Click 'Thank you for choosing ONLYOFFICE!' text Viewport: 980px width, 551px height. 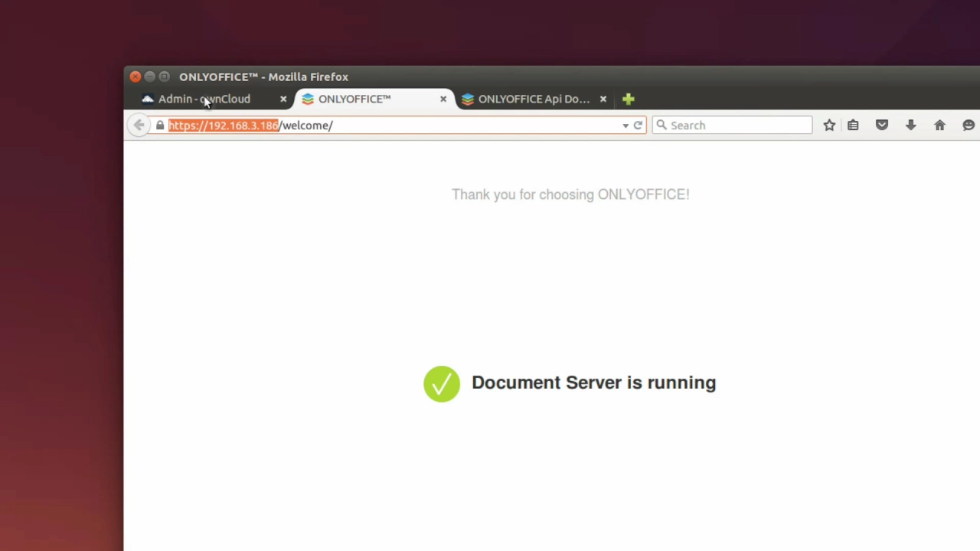click(x=570, y=194)
